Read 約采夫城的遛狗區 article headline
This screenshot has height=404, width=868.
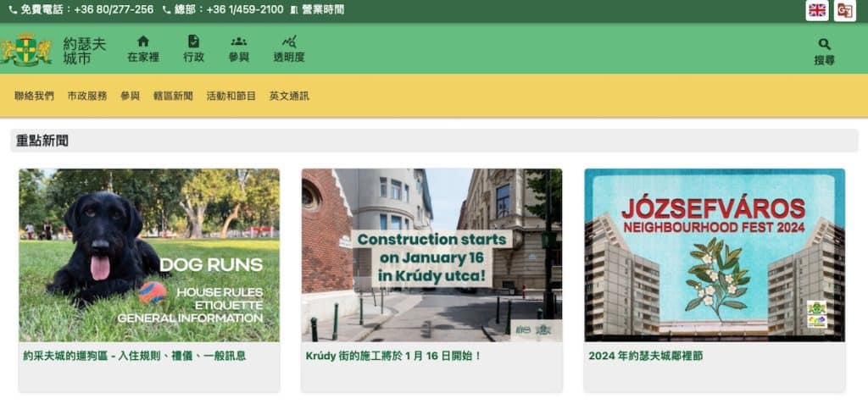[x=135, y=356]
